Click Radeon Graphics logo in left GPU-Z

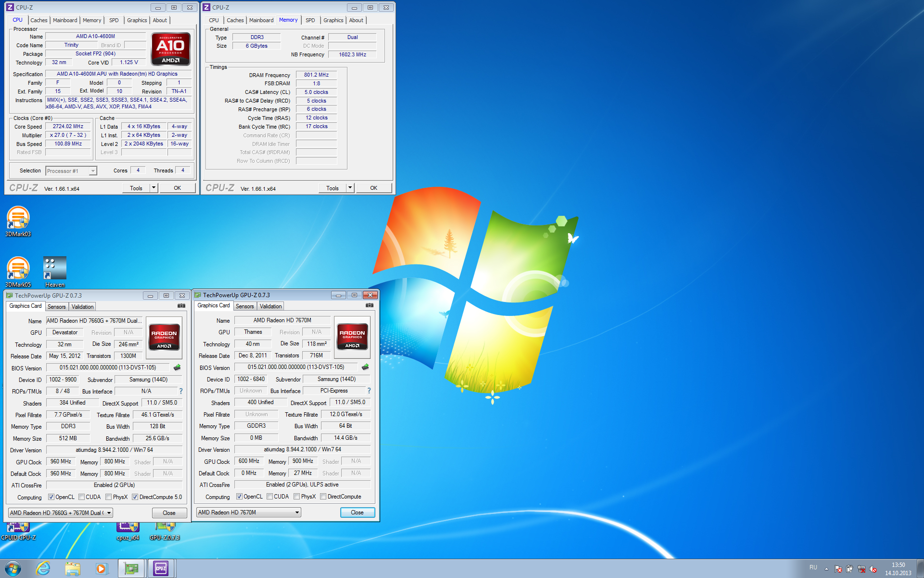click(x=164, y=338)
